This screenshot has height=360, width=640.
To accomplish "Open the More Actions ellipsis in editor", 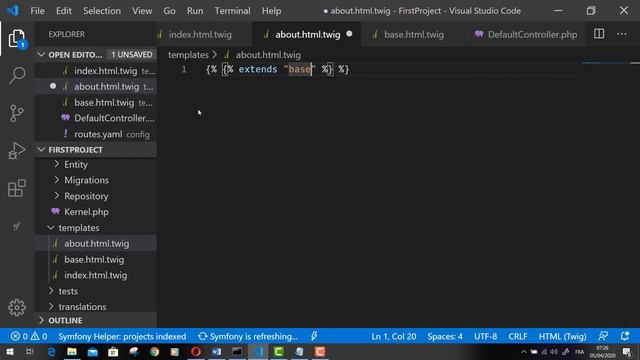I will click(622, 34).
